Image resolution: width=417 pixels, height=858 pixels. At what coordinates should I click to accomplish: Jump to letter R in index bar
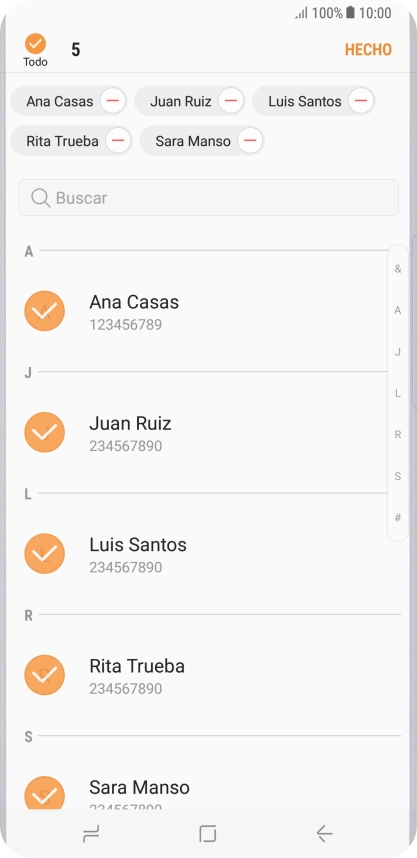(398, 435)
